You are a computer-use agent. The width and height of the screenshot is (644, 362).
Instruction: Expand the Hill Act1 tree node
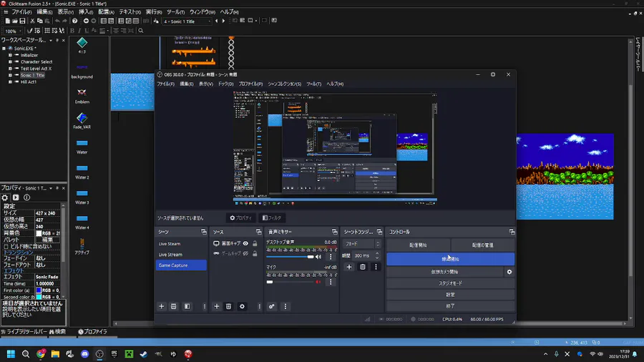coord(10,82)
